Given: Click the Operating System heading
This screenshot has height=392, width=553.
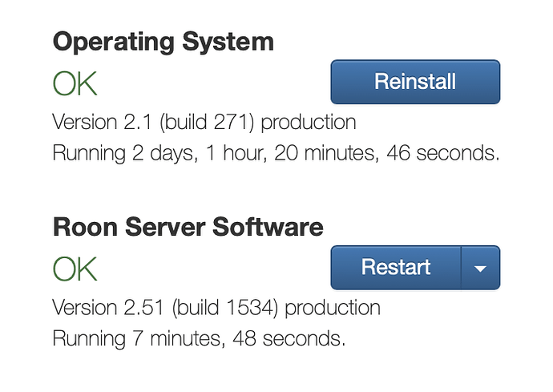Looking at the screenshot, I should tap(163, 42).
